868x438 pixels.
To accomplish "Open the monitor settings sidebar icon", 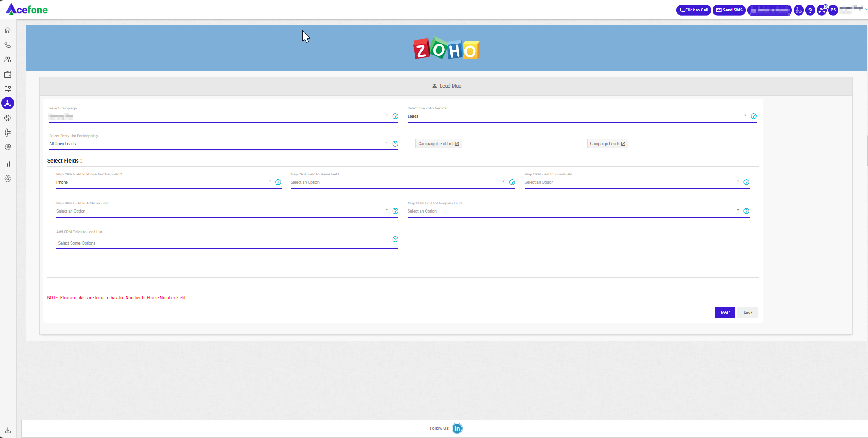I will (x=8, y=89).
